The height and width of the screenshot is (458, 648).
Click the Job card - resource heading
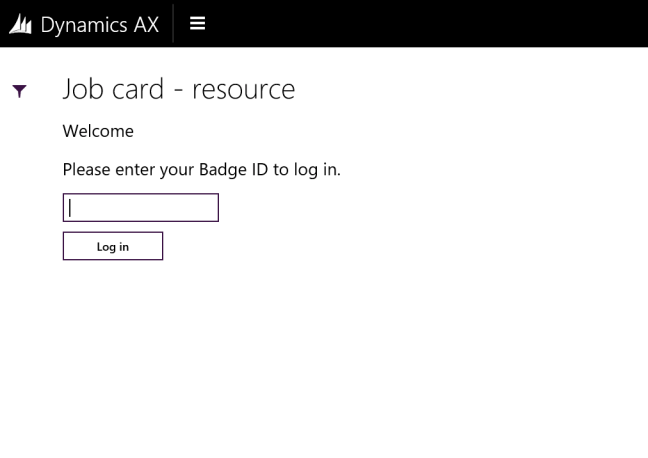tap(178, 89)
